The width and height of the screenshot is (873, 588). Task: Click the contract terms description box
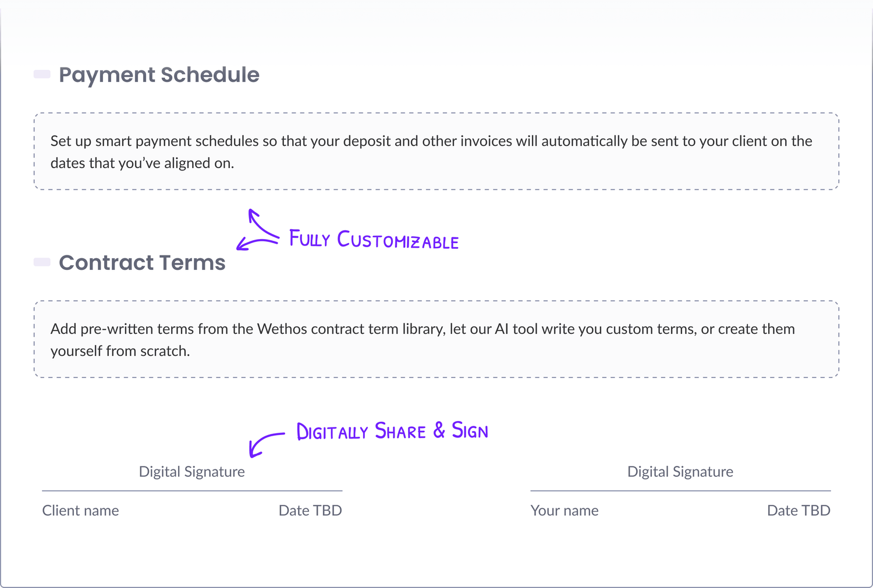436,339
